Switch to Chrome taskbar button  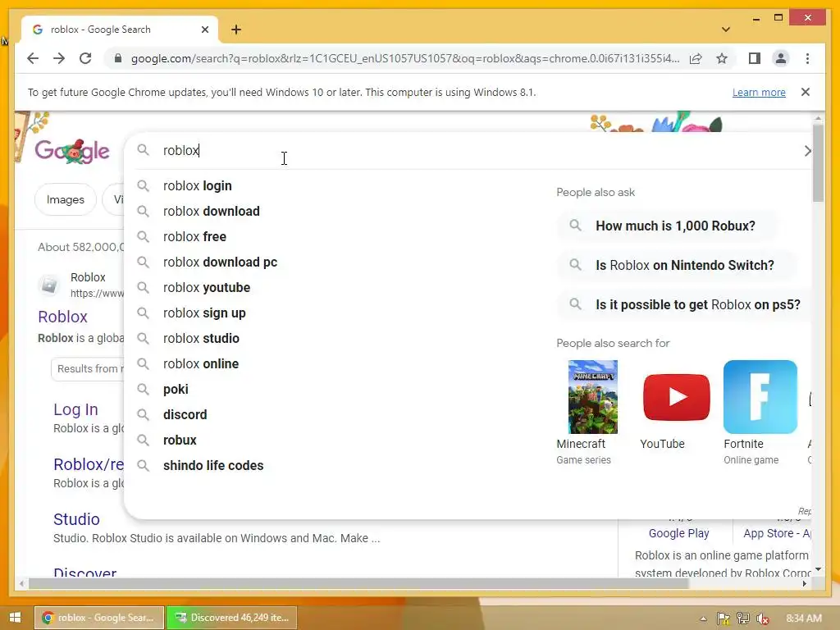click(x=99, y=618)
